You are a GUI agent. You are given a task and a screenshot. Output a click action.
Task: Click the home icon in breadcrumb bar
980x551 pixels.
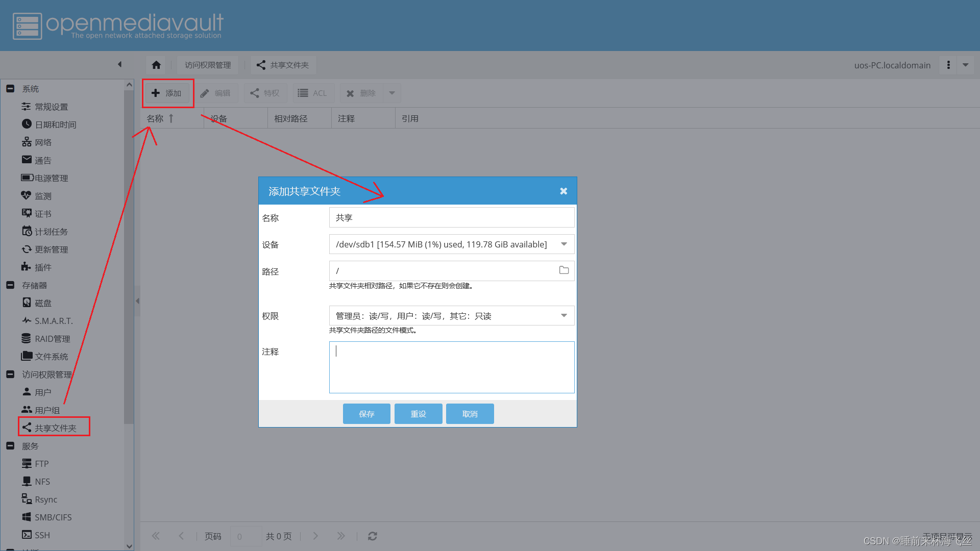(156, 65)
